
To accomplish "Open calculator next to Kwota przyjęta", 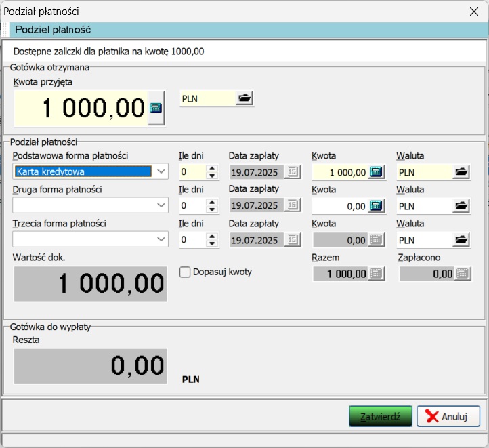I will tap(156, 108).
